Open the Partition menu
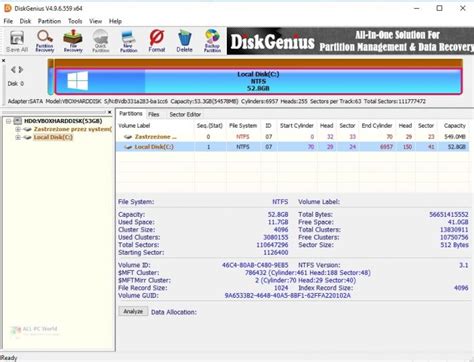Viewport: 474px width, 362px height. tap(49, 21)
